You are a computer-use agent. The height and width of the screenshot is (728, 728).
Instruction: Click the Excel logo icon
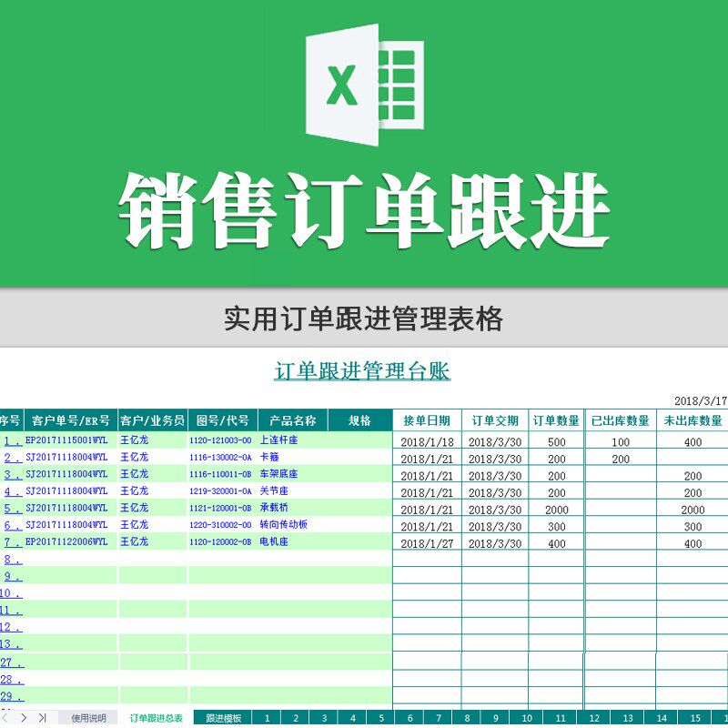tap(365, 85)
